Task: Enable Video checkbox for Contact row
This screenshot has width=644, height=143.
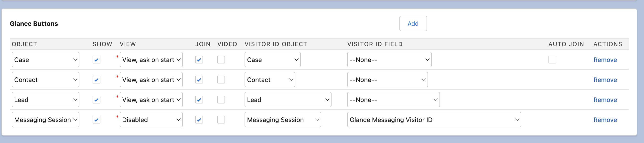Action: click(x=221, y=80)
